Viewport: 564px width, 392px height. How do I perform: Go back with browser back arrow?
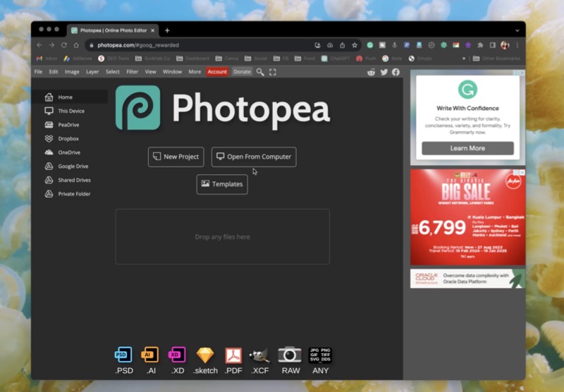39,45
